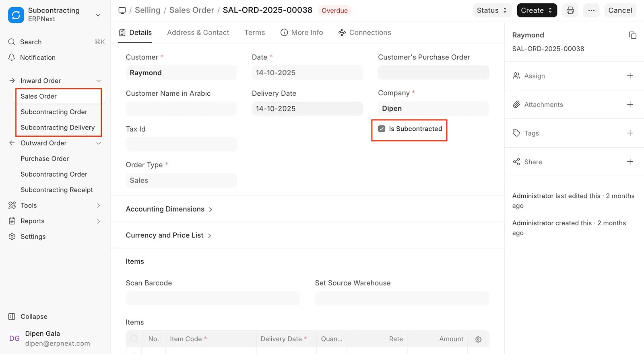Click the Customer Name in Arabic field
The image size is (644, 354).
pyautogui.click(x=181, y=109)
